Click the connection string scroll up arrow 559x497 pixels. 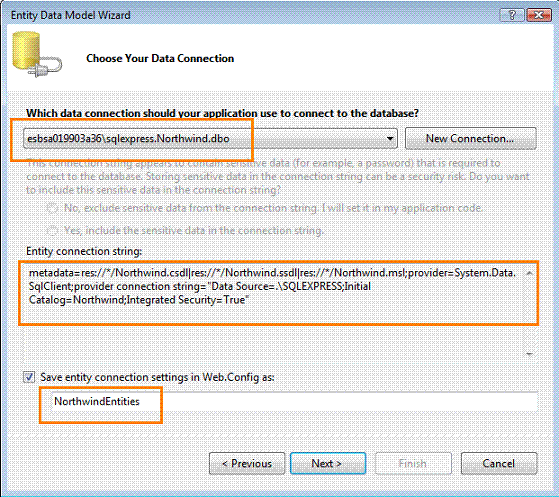coord(529,273)
